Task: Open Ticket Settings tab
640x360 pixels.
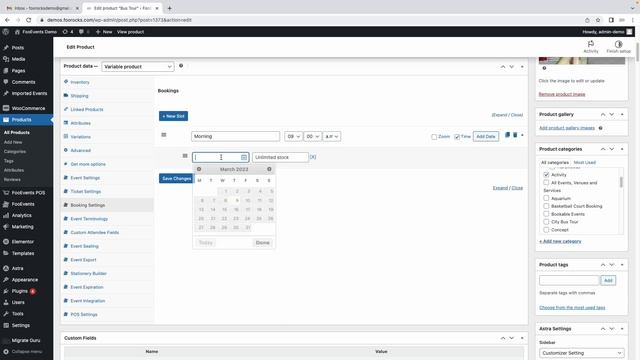Action: click(85, 191)
